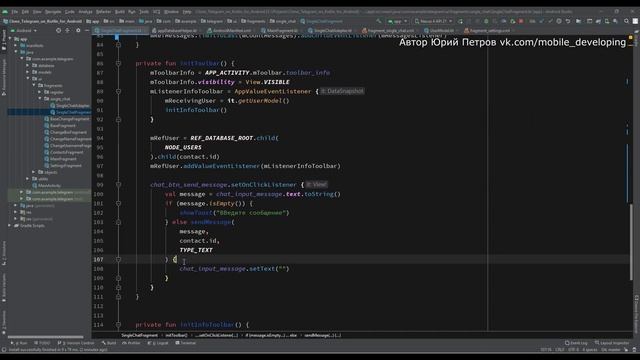This screenshot has height=360, width=640.
Task: Select SettingsFragment in project tree
Action: (x=63, y=166)
